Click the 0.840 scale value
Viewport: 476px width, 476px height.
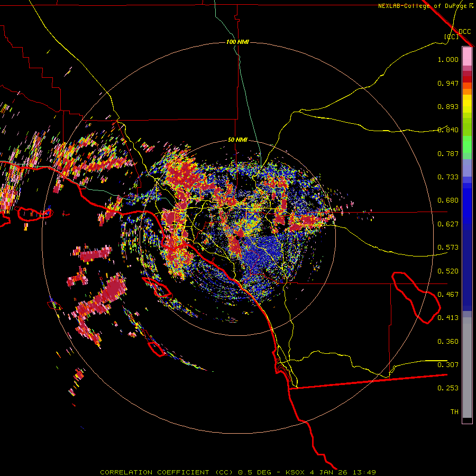(448, 130)
